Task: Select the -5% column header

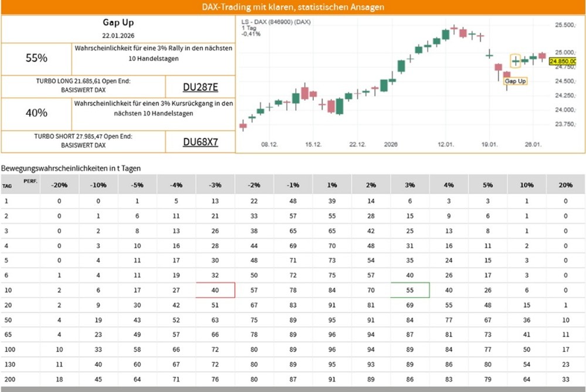Action: click(x=137, y=185)
